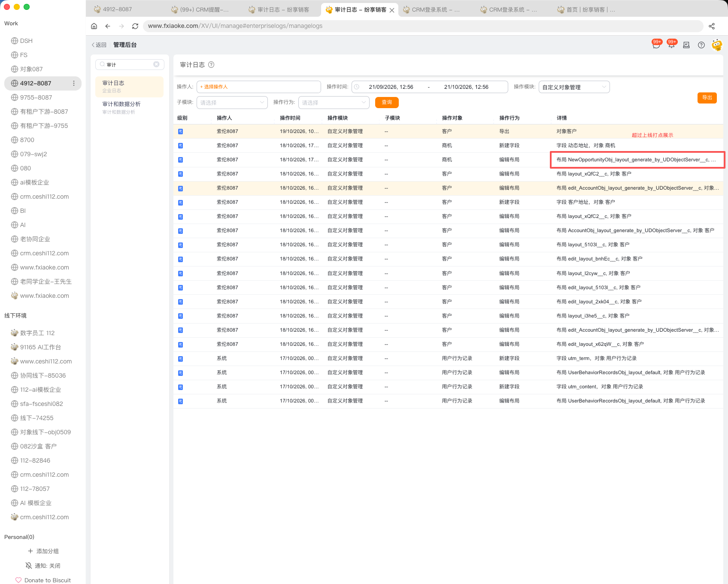Click 添加分组 in the sidebar

(x=43, y=551)
